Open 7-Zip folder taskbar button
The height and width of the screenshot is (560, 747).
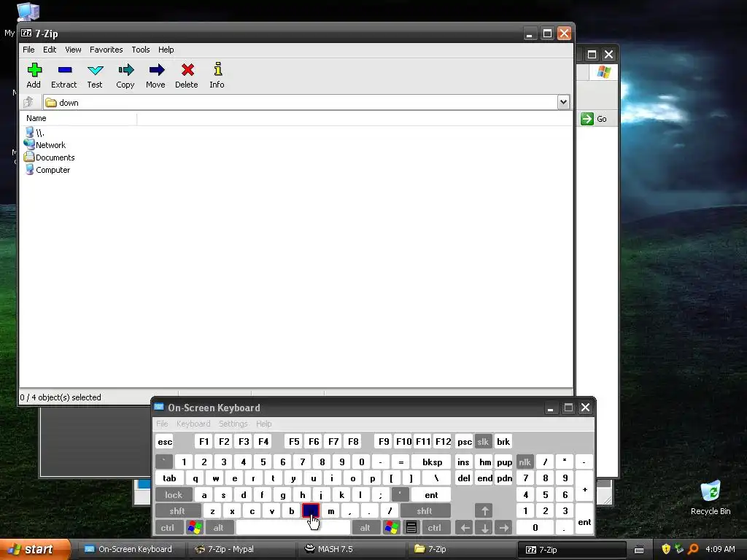(462, 549)
